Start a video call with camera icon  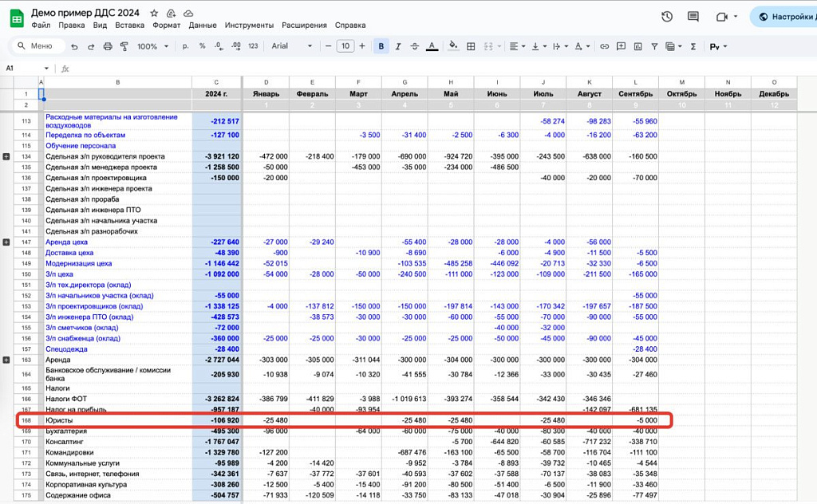click(721, 17)
